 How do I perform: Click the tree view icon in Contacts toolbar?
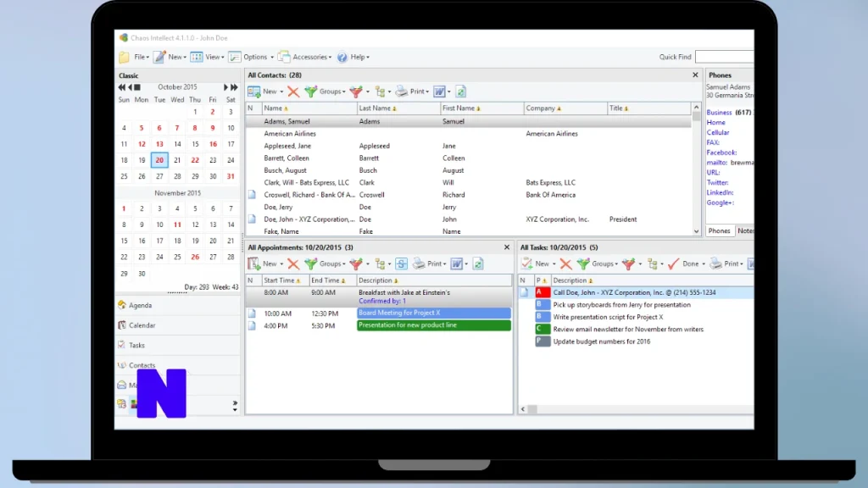380,91
